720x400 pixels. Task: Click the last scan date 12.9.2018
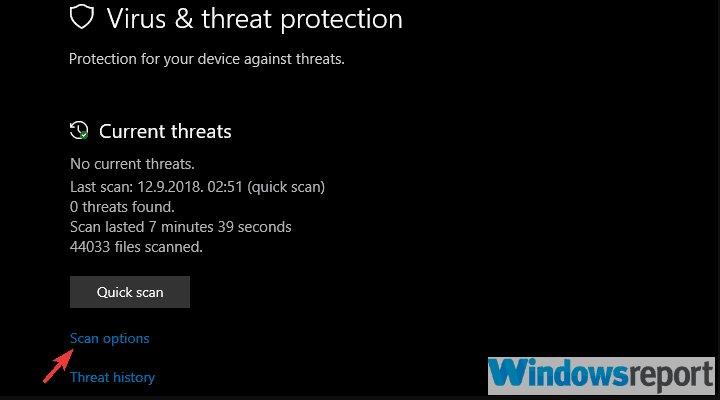tap(170, 187)
